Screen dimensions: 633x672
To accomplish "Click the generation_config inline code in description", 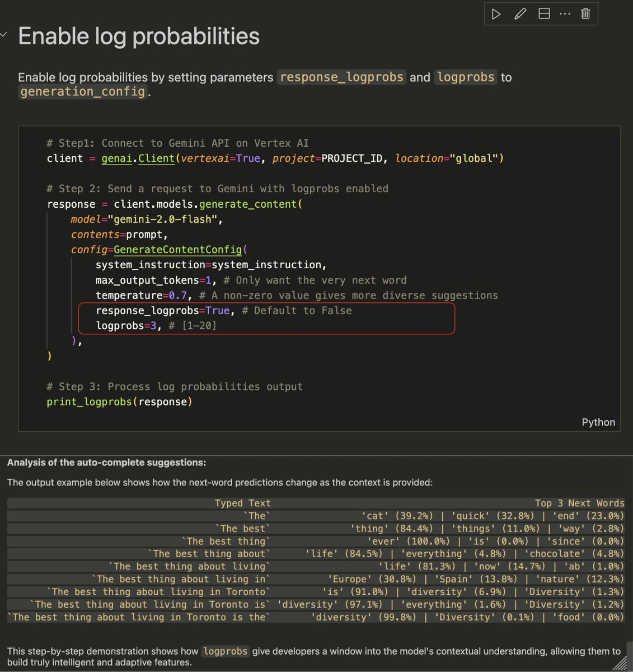I will coord(83,92).
